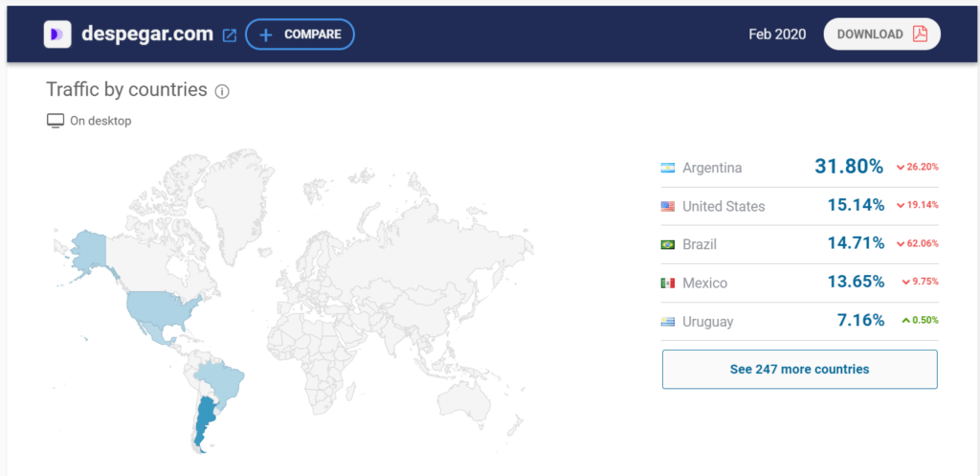Click the Mexico flag icon

coord(667,283)
